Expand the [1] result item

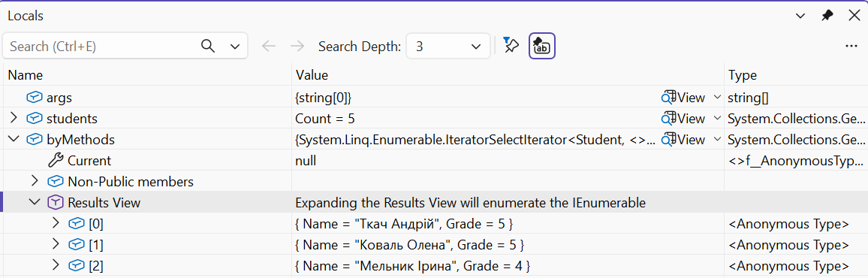pyautogui.click(x=56, y=243)
